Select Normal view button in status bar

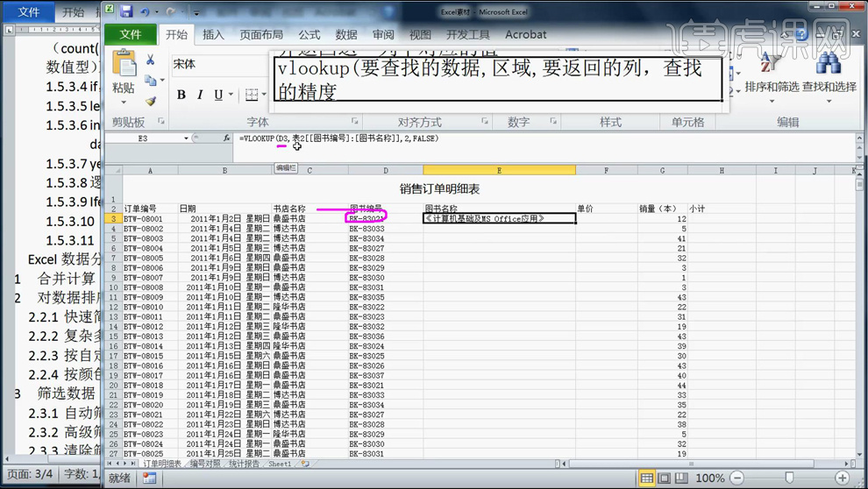(646, 478)
